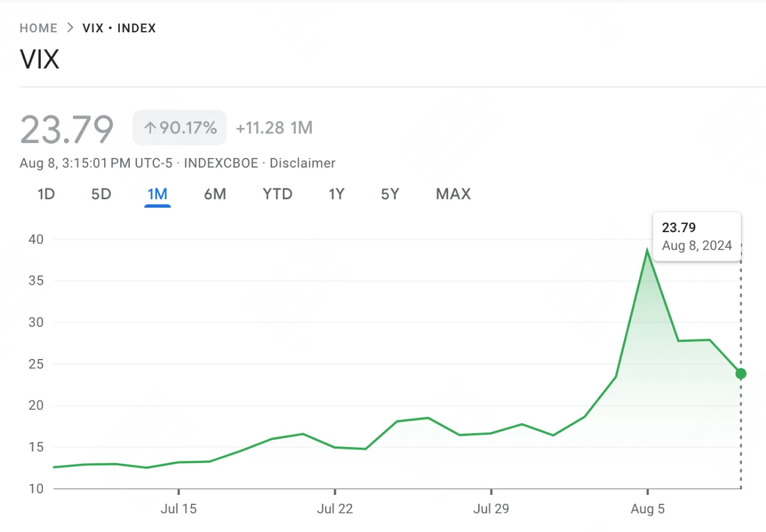Image resolution: width=766 pixels, height=532 pixels.
Task: Click the 10 y-axis label
Action: [36, 489]
